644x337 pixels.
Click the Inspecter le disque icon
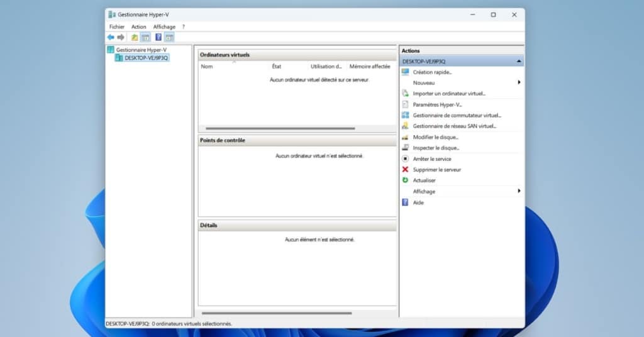tap(406, 148)
